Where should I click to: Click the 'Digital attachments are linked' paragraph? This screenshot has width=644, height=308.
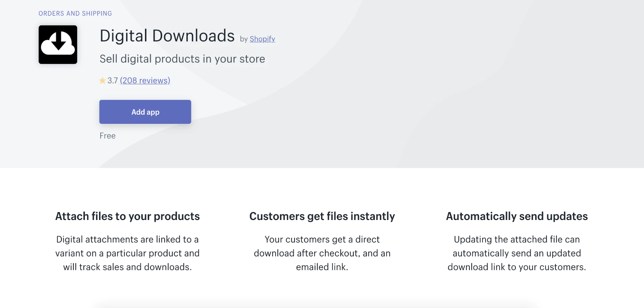pos(128,253)
